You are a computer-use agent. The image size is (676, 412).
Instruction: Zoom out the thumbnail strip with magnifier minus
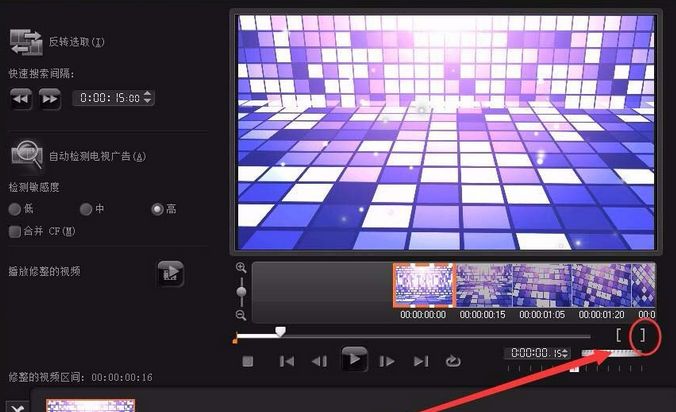241,315
